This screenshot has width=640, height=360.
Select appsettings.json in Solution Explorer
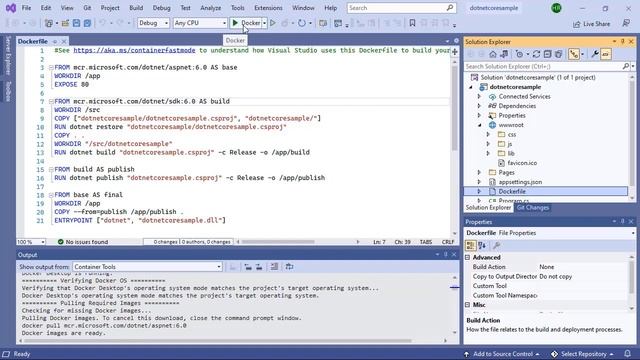[x=520, y=182]
